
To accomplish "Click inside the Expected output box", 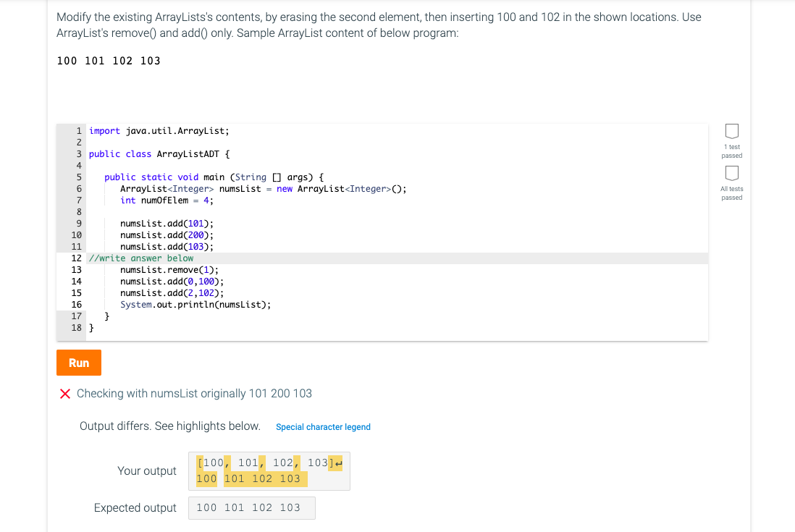I will click(251, 507).
